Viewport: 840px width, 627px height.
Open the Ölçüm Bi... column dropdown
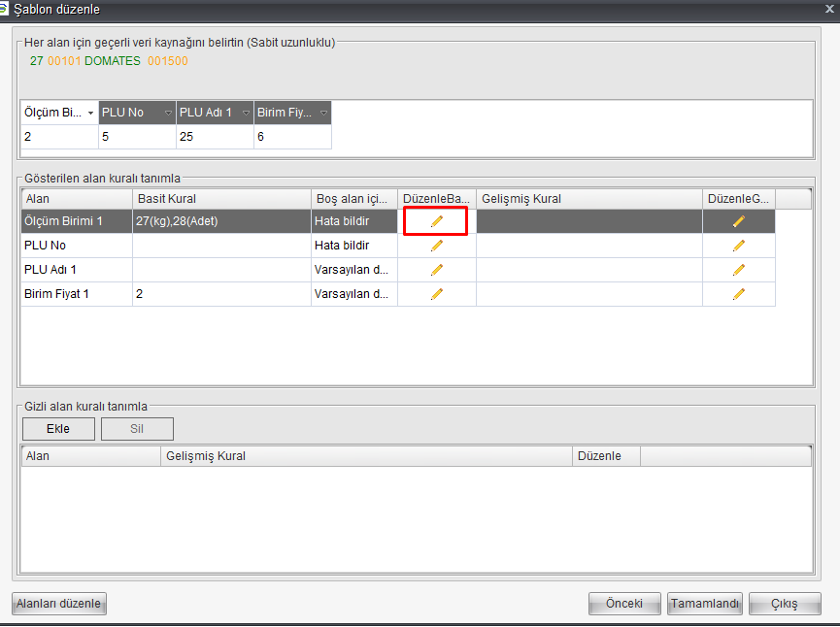tap(90, 113)
